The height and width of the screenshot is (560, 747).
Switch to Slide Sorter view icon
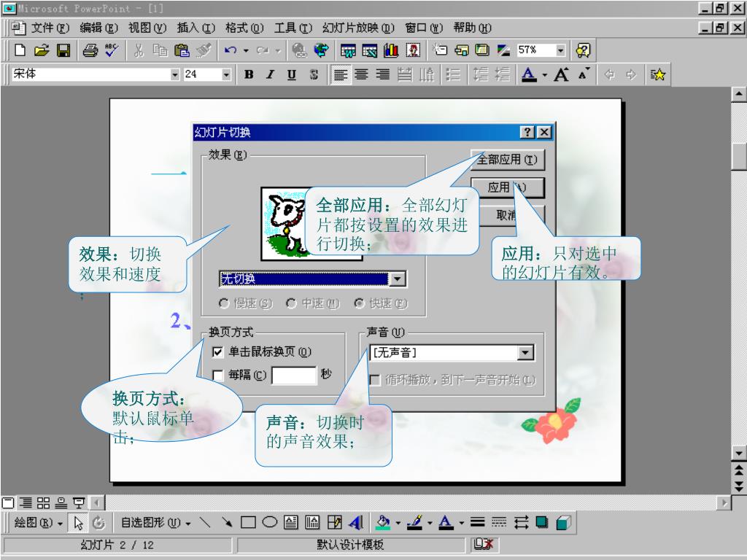click(43, 502)
